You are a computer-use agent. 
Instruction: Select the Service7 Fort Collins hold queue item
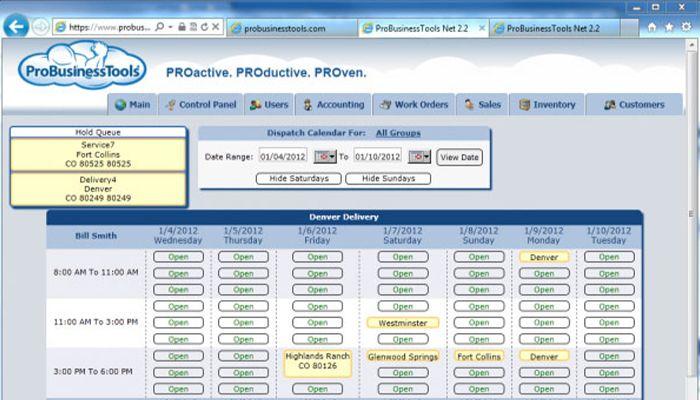98,154
